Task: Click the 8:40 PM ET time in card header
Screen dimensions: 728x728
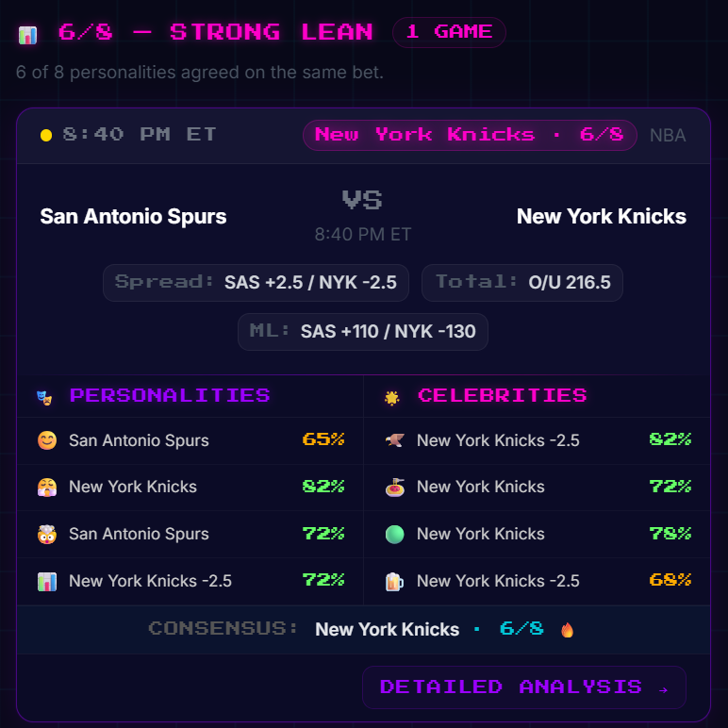Action: [x=140, y=135]
